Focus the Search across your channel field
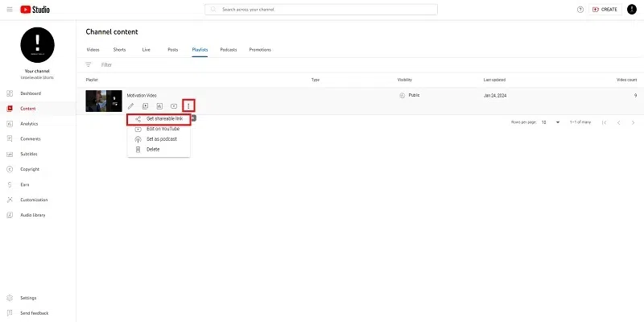 pos(321,10)
